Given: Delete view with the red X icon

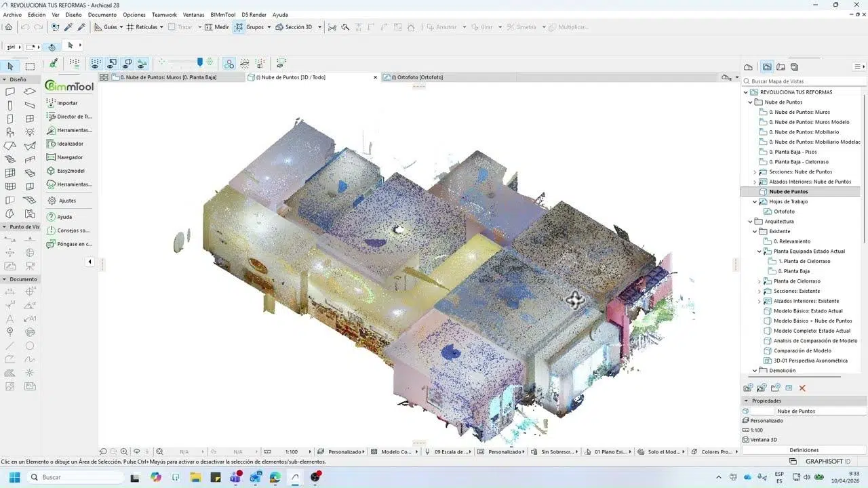Looking at the screenshot, I should 802,388.
